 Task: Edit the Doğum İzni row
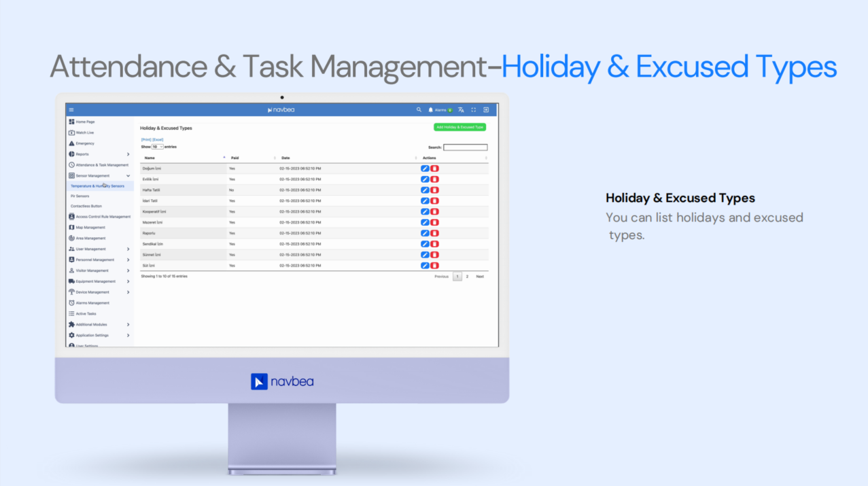coord(425,169)
